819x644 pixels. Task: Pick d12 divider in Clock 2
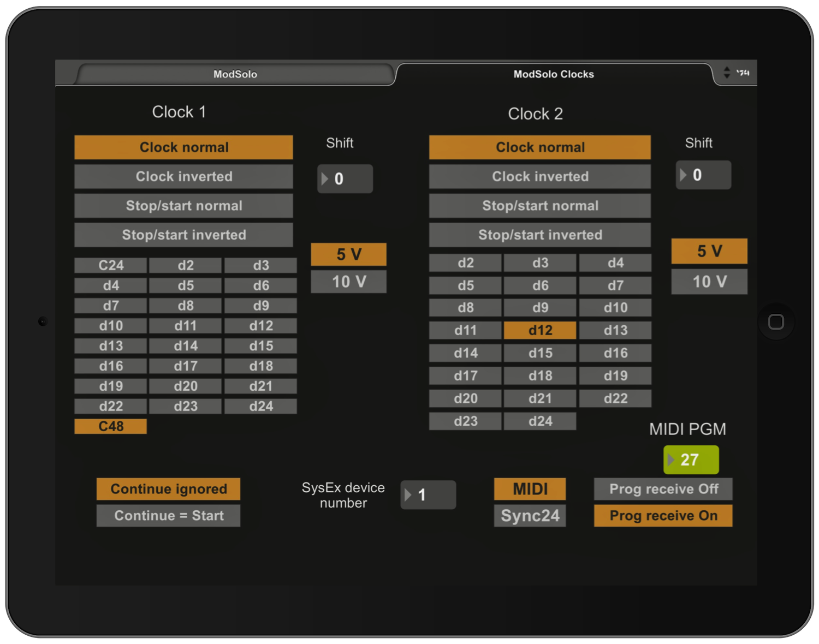coord(539,330)
